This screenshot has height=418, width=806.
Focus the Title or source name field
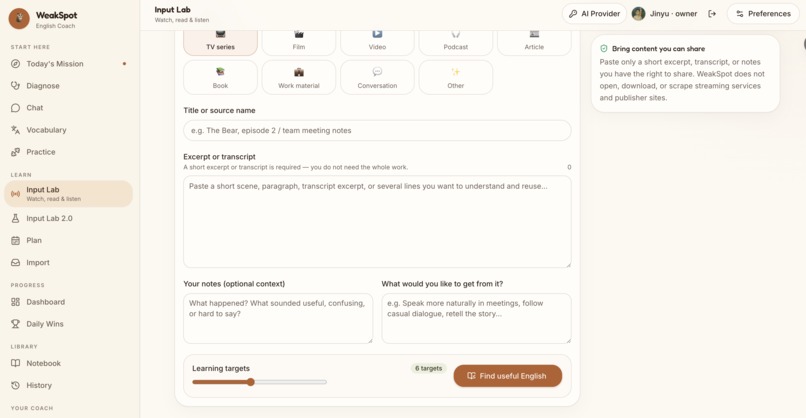(377, 131)
